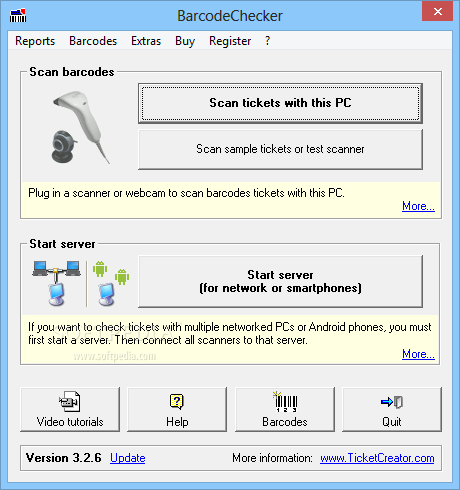The width and height of the screenshot is (460, 490).
Task: Open the Extras menu
Action: pos(146,41)
